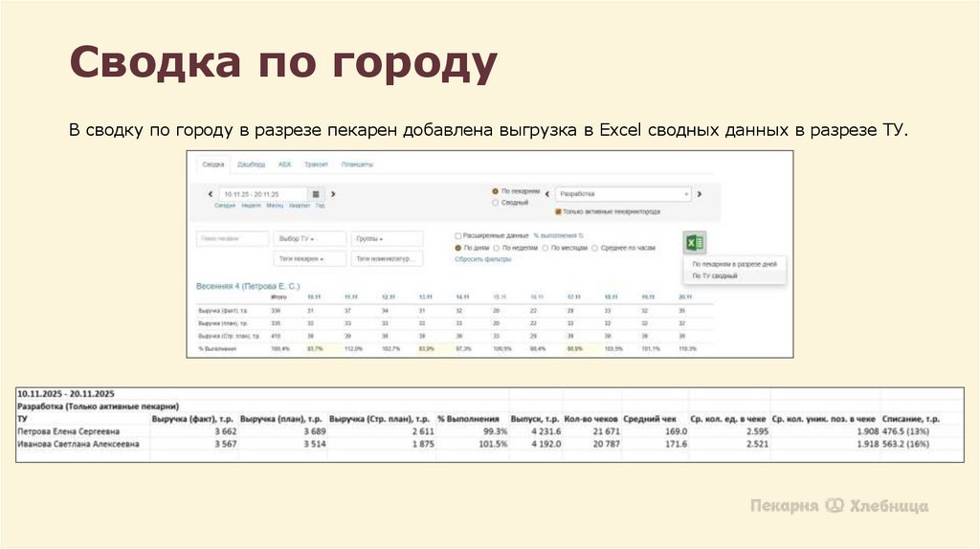Select the % Выполнения row label in bakery table
The height and width of the screenshot is (549, 980).
(x=217, y=348)
